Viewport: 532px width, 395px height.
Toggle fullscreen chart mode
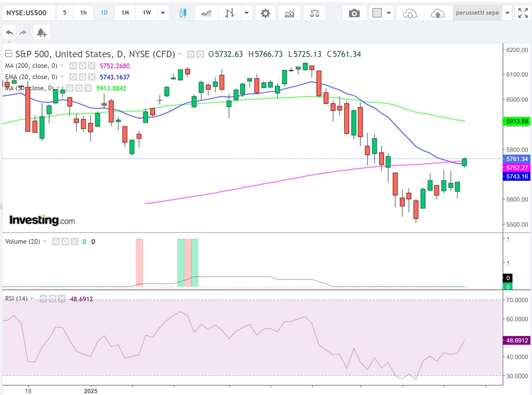point(523,13)
